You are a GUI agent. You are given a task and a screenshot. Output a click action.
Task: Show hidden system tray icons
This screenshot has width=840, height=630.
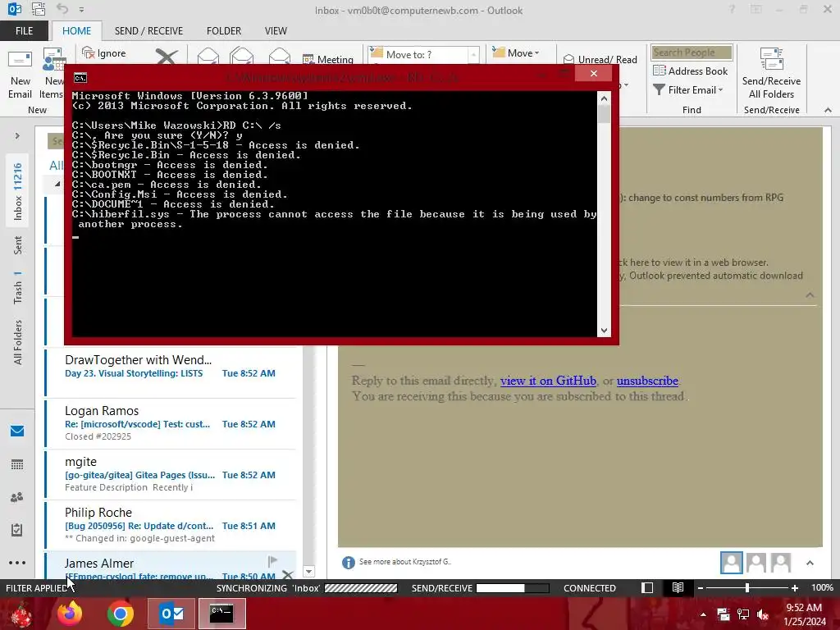coord(703,614)
